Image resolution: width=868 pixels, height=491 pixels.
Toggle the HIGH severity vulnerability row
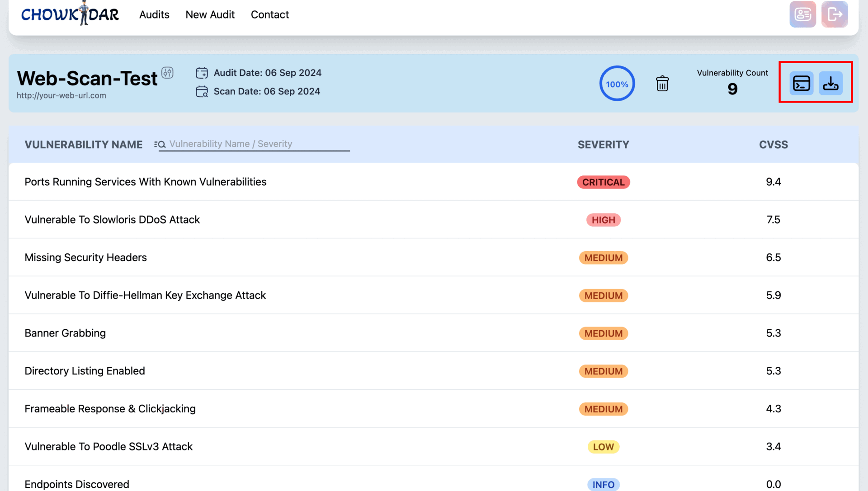[434, 219]
